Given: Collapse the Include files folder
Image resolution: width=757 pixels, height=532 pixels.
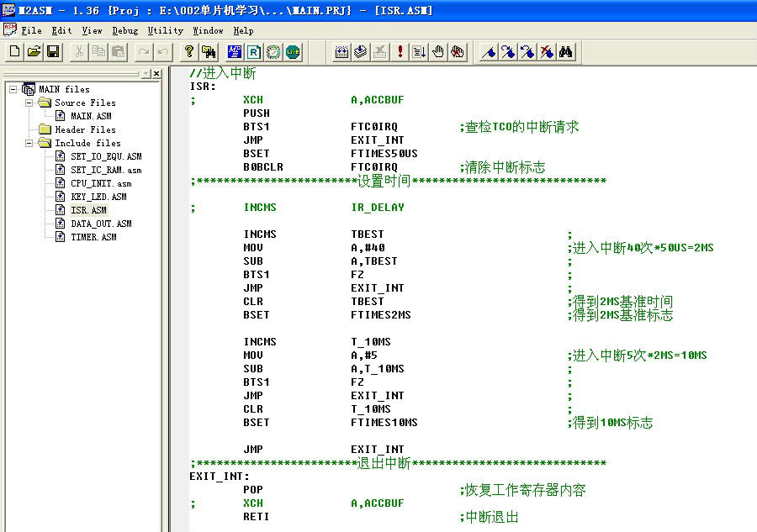Looking at the screenshot, I should pyautogui.click(x=28, y=143).
